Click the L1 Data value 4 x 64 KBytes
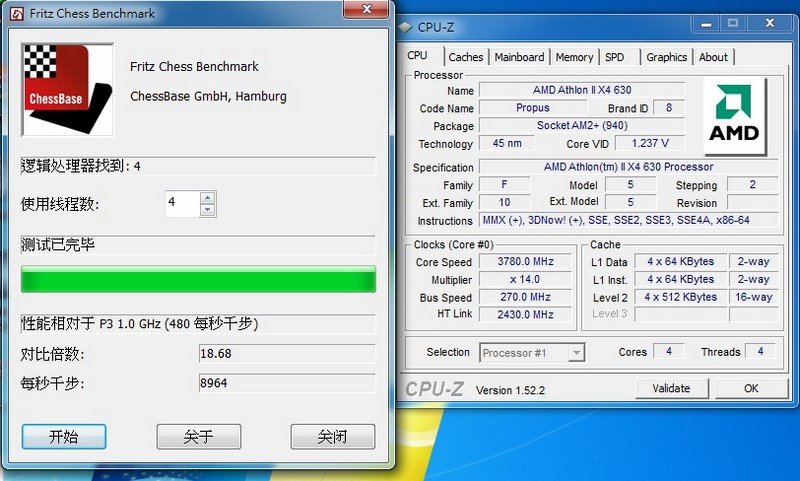Screen dimensions: 800x481 681,262
